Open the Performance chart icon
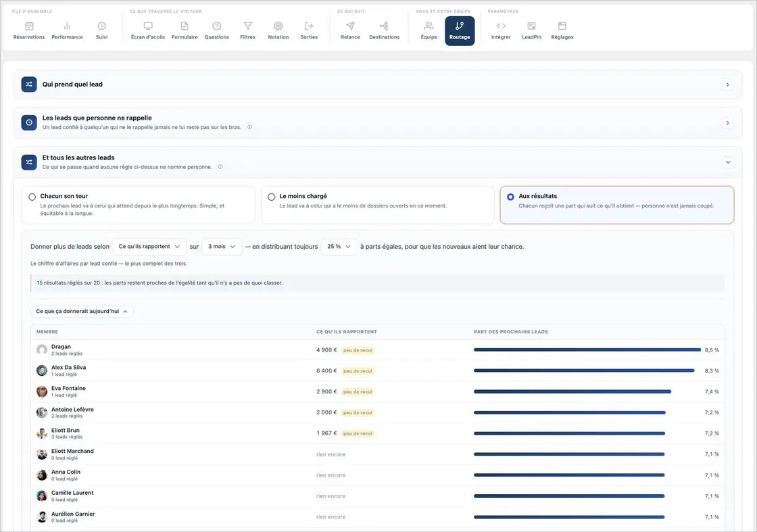The image size is (757, 532). 67,26
